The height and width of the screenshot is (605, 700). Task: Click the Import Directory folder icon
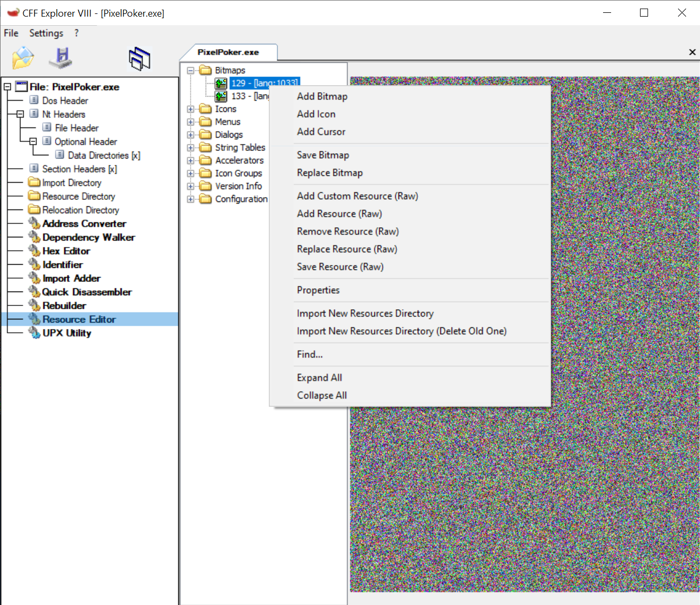click(35, 183)
